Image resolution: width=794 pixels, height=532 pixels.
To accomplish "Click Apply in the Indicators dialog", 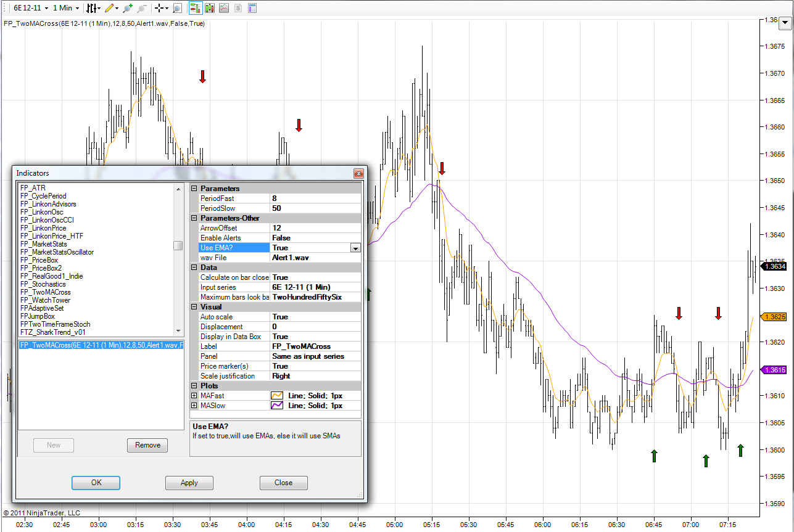I will tap(189, 483).
